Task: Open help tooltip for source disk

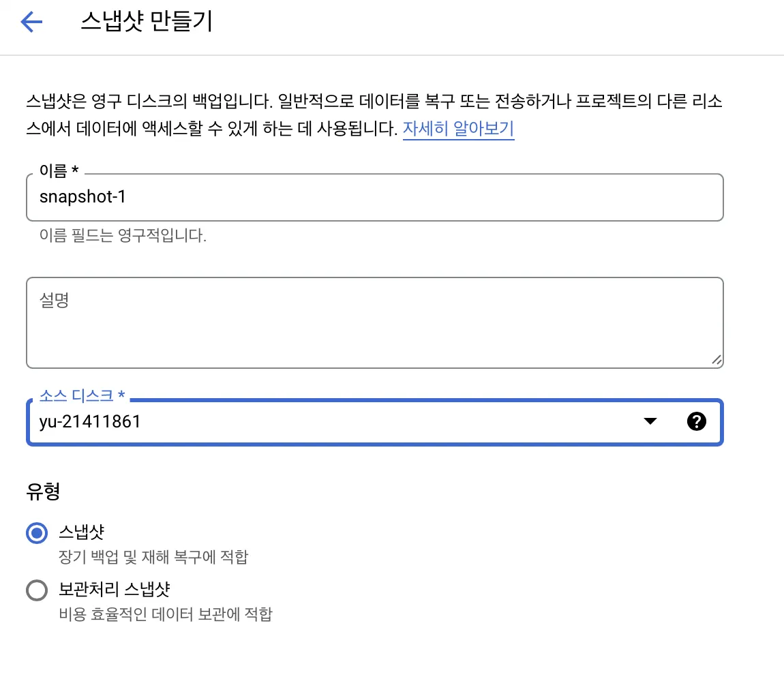Action: (696, 421)
